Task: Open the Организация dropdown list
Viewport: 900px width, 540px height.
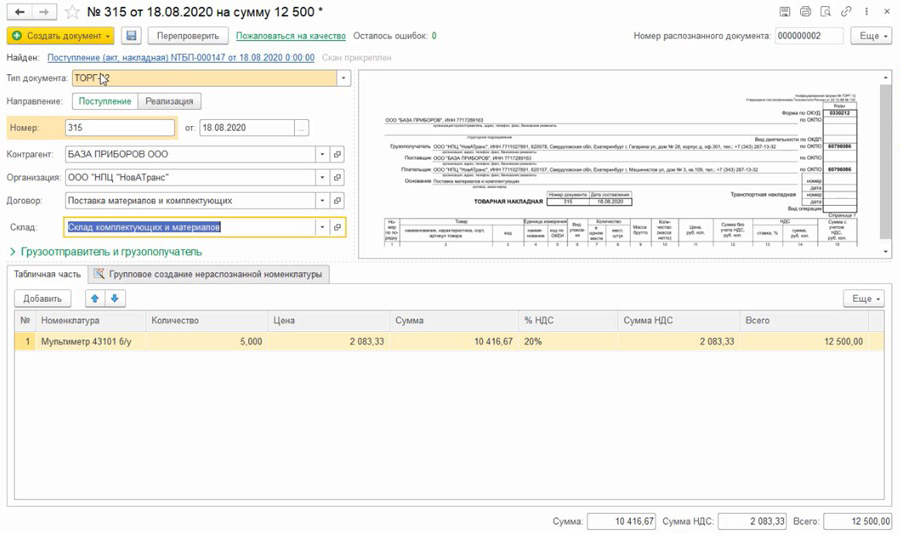Action: pyautogui.click(x=322, y=178)
